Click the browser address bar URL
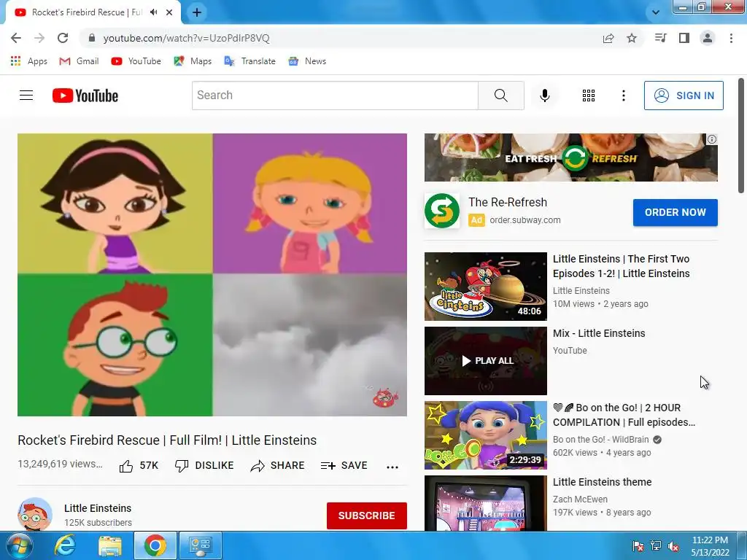Viewport: 747px width, 560px height. click(x=186, y=38)
